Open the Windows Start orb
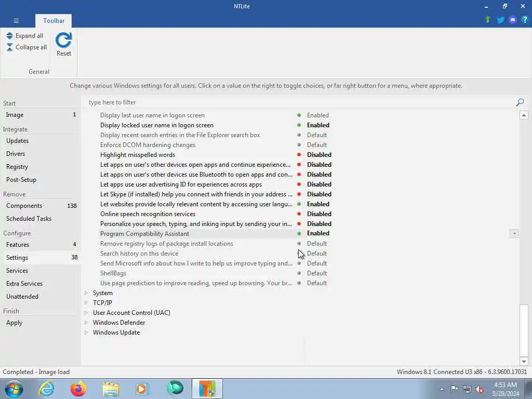 click(14, 389)
